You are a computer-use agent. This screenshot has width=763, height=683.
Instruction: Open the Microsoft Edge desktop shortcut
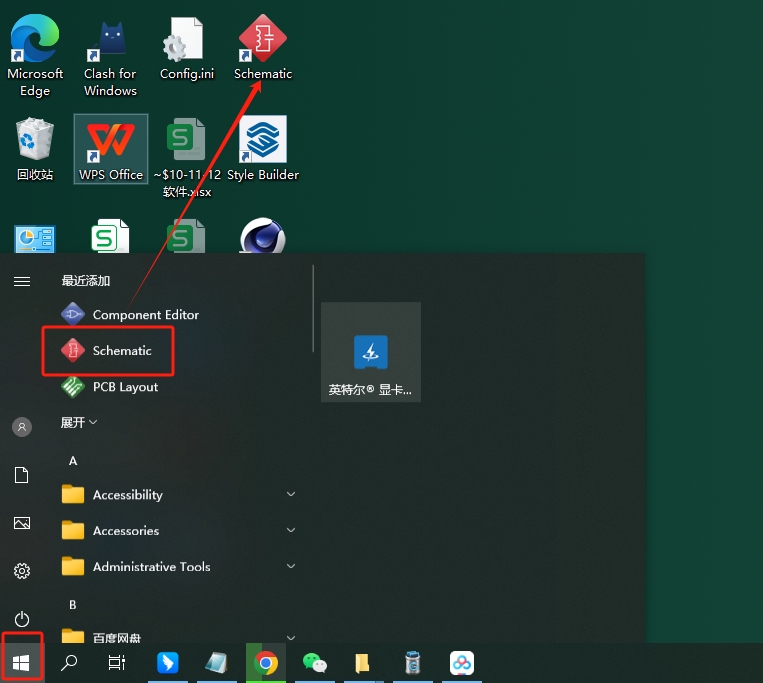coord(35,54)
